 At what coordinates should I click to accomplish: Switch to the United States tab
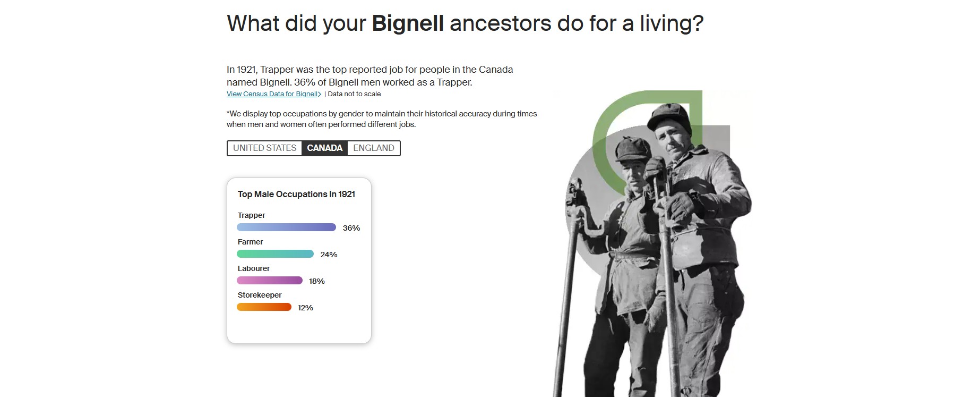tap(264, 148)
